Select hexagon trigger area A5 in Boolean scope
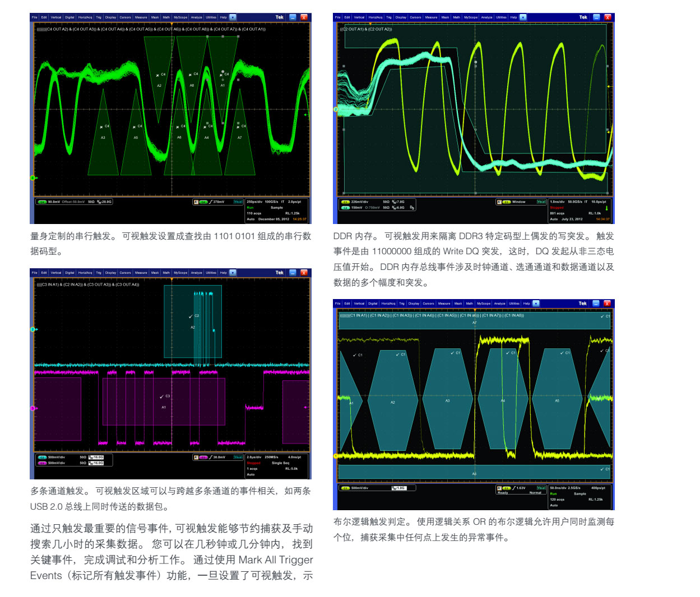Image resolution: width=700 pixels, height=597 pixels. click(x=557, y=400)
